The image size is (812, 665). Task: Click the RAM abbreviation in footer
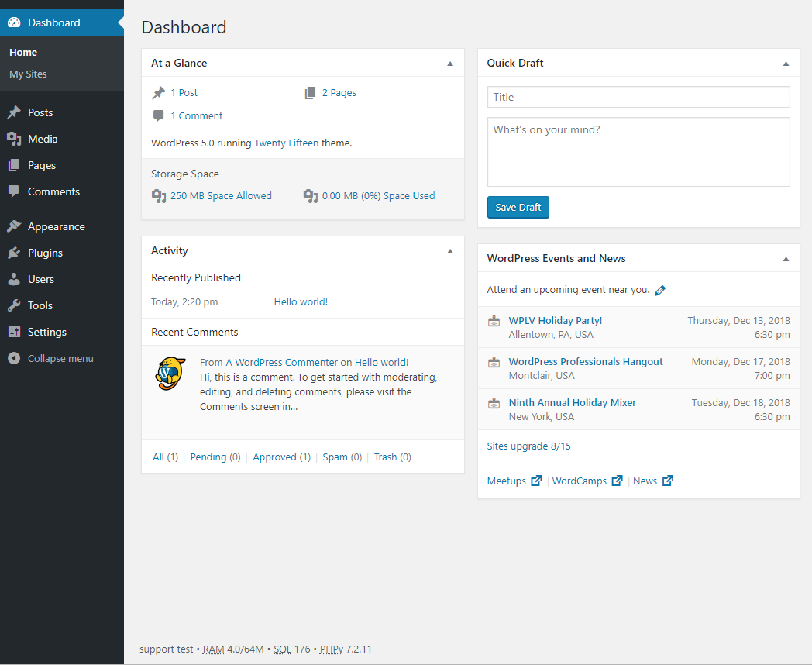click(213, 649)
